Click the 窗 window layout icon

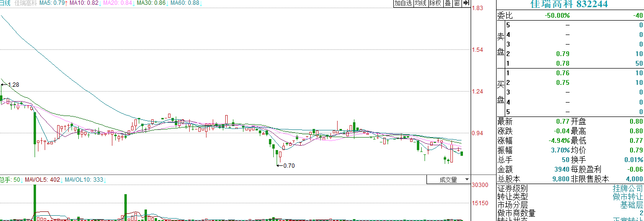pyautogui.click(x=457, y=3)
